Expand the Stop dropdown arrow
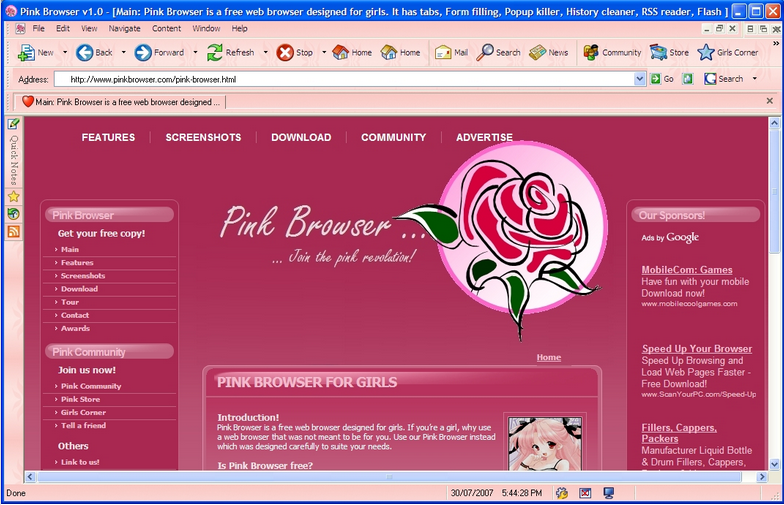The width and height of the screenshot is (784, 505). coord(324,52)
